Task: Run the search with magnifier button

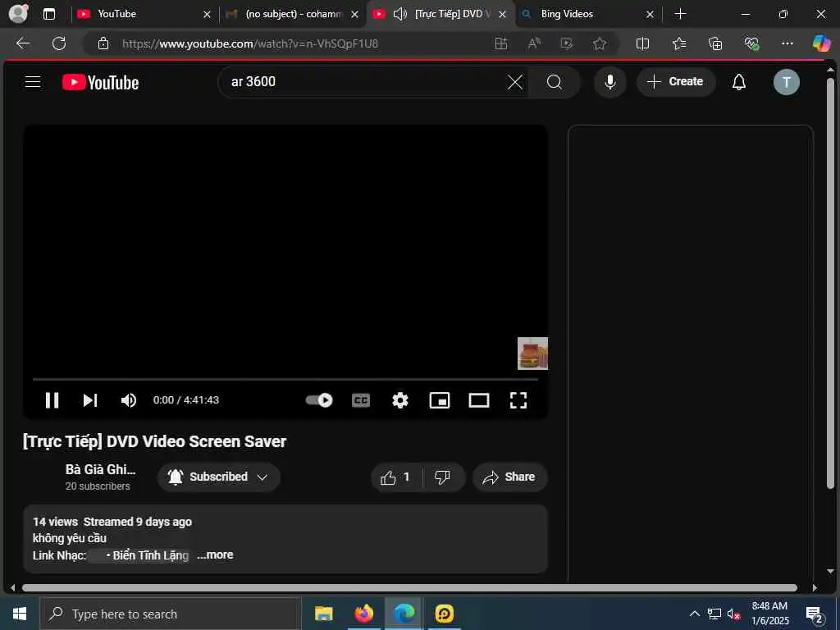Action: point(555,82)
